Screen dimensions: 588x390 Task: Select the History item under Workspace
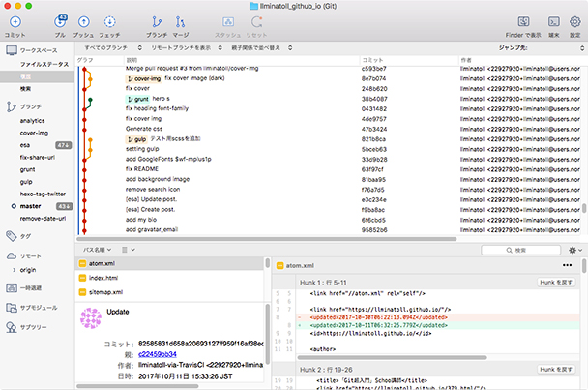(x=25, y=76)
